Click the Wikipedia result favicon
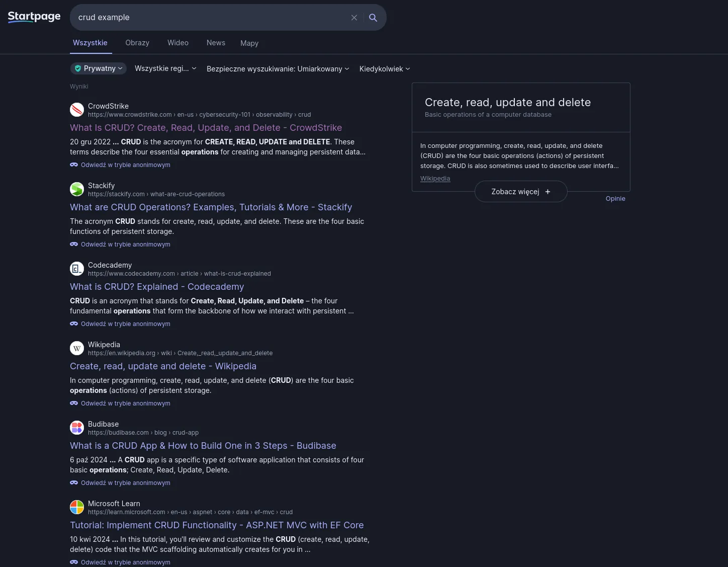 tap(77, 348)
